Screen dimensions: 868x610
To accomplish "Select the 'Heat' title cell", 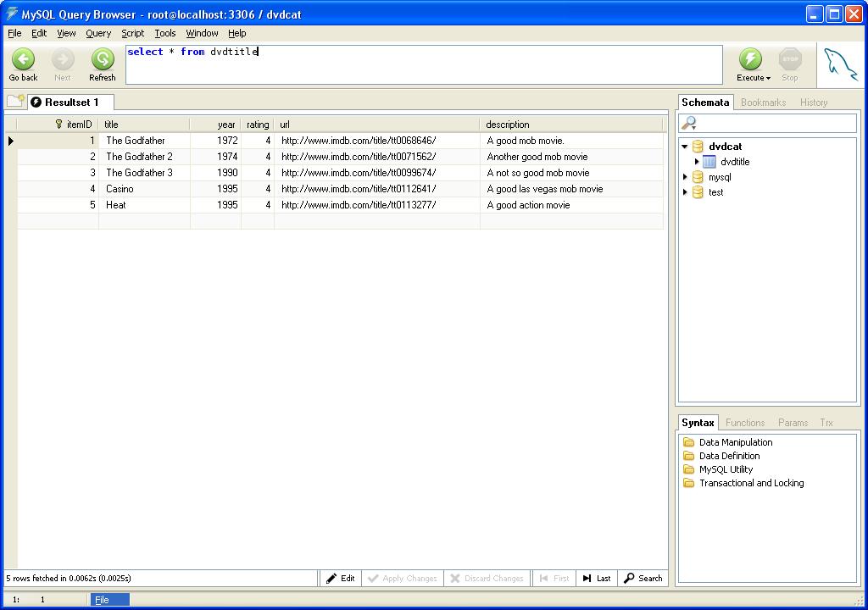I will coord(144,205).
